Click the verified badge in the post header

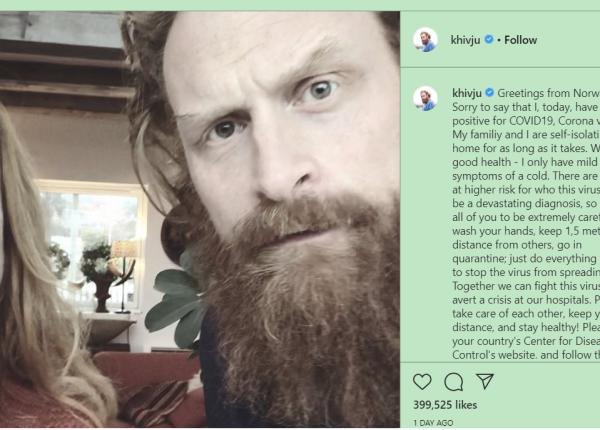click(489, 40)
